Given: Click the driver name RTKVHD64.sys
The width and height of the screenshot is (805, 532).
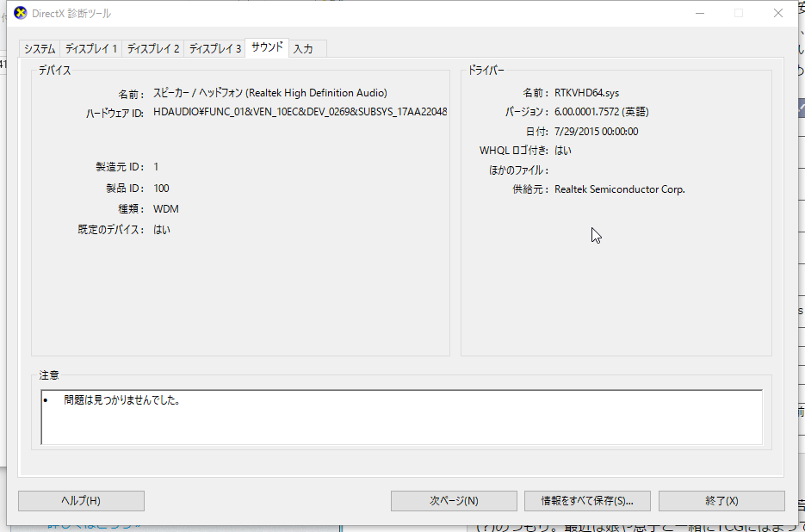Looking at the screenshot, I should tap(587, 93).
